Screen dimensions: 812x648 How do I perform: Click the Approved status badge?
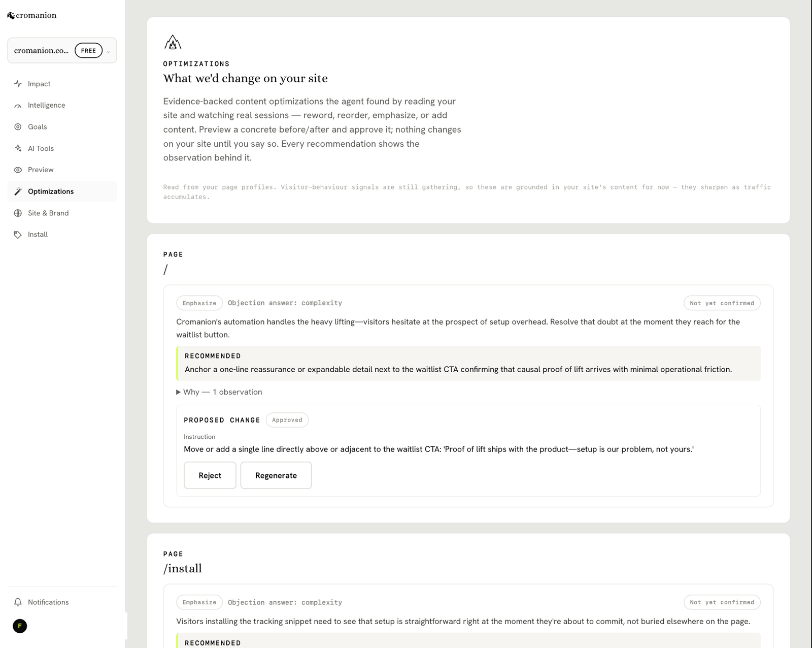(x=287, y=420)
